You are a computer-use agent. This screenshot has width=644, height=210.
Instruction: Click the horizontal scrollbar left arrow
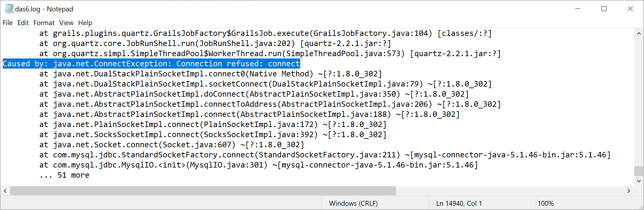[5, 191]
